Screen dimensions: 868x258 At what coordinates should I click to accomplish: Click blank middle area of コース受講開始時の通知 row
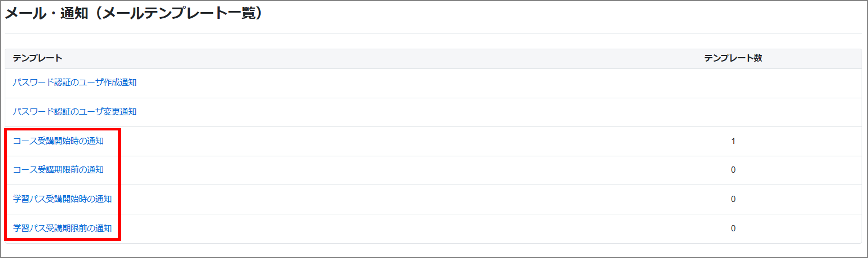point(404,141)
